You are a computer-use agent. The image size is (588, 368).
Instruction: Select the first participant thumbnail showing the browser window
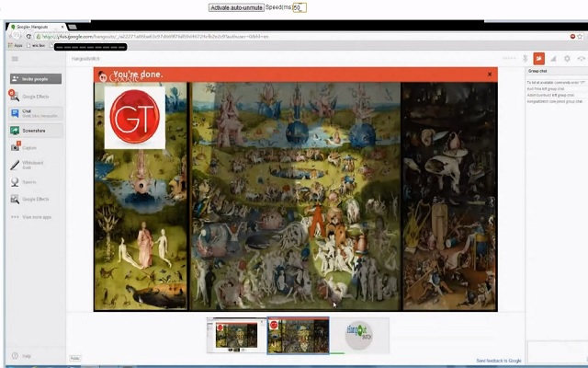coord(236,336)
